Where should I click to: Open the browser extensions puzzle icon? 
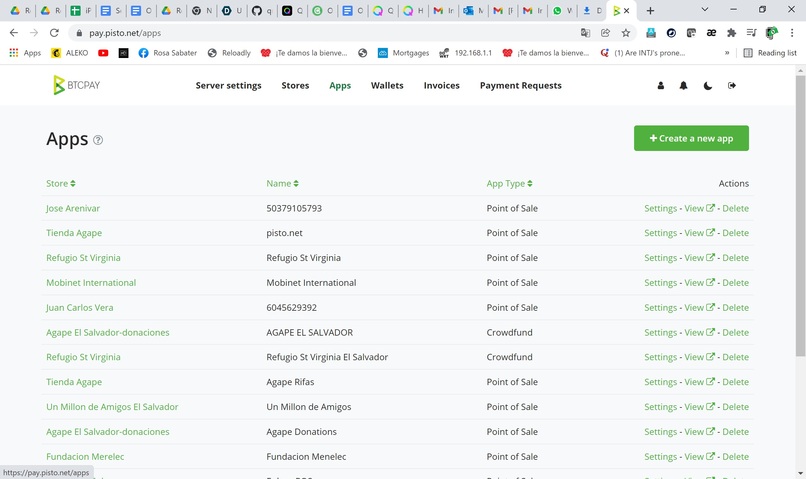[731, 33]
